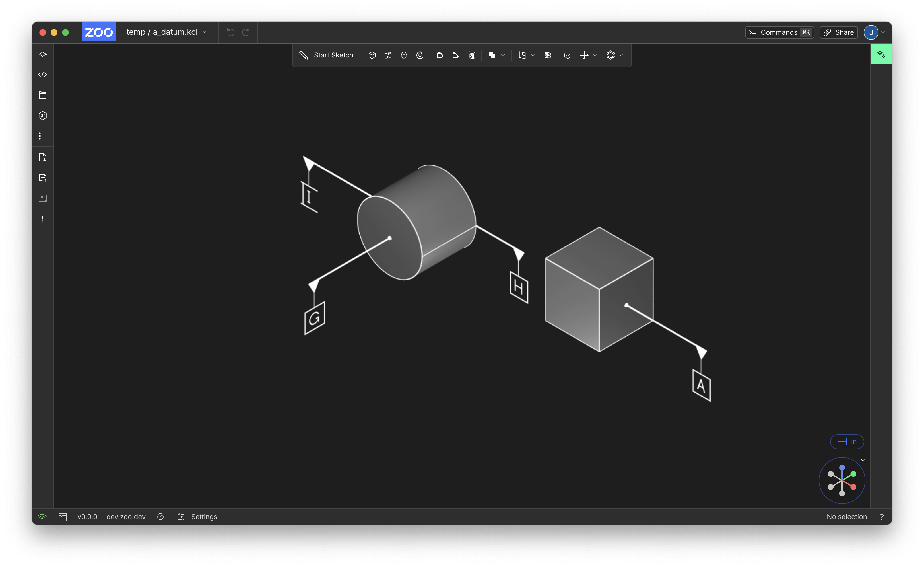Click the Start Sketch button
This screenshot has height=567, width=924.
click(326, 55)
